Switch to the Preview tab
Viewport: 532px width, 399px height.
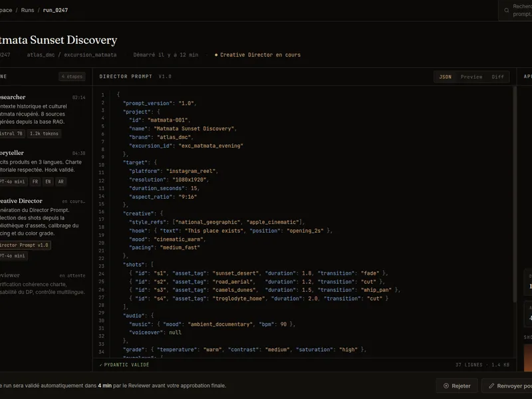[x=471, y=76]
